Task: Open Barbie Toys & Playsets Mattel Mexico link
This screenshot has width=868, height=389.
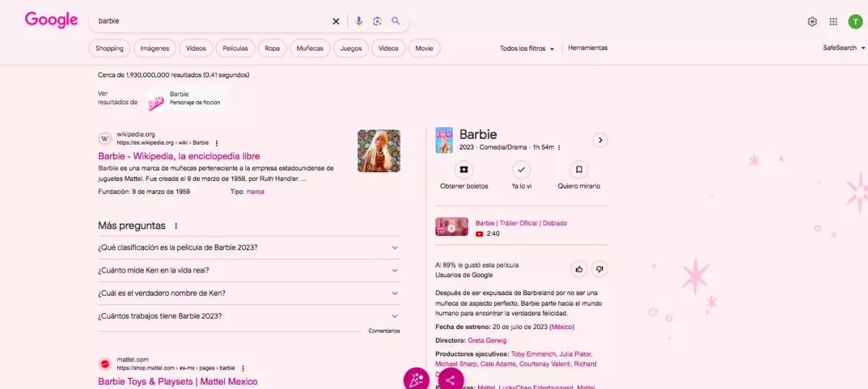Action: point(177,381)
